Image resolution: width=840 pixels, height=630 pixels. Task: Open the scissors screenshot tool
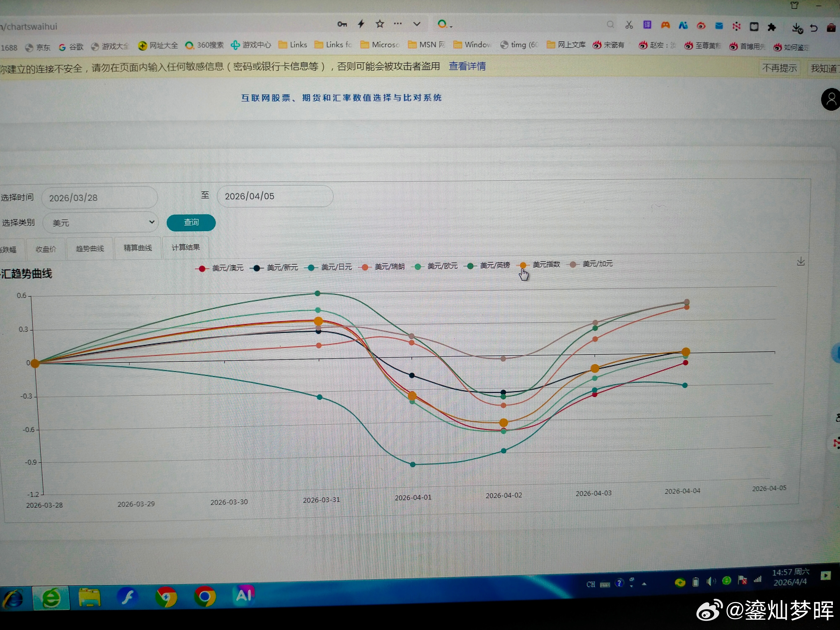629,25
